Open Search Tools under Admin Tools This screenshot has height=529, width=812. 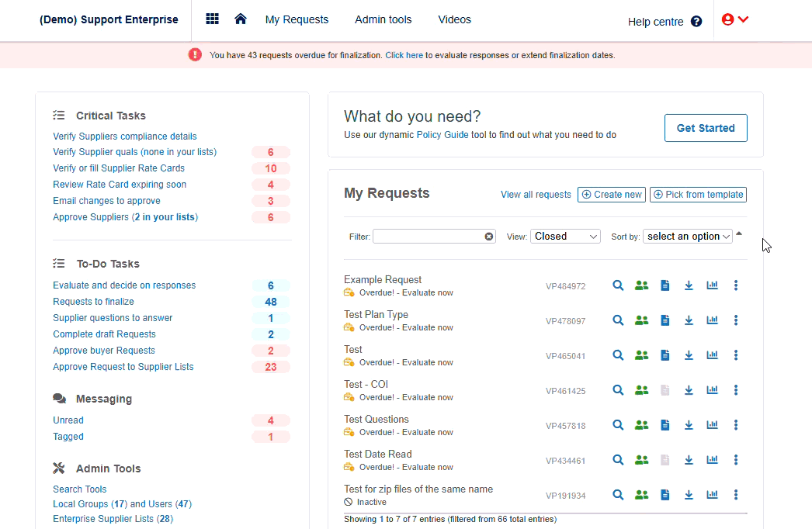[80, 489]
